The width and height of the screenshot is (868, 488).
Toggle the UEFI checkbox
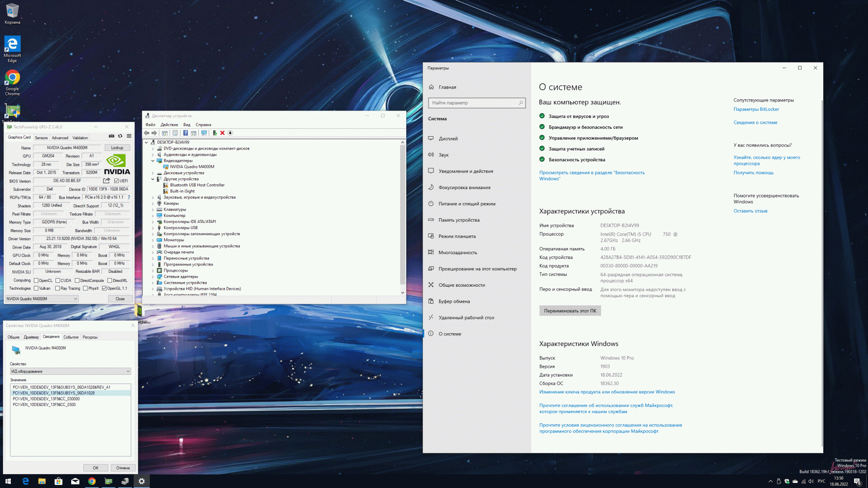pyautogui.click(x=116, y=181)
